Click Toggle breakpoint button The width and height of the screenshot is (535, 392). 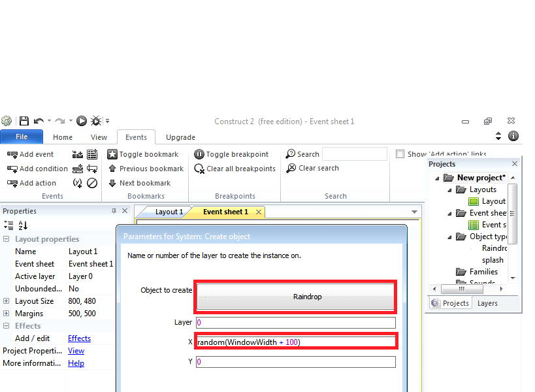(x=231, y=155)
